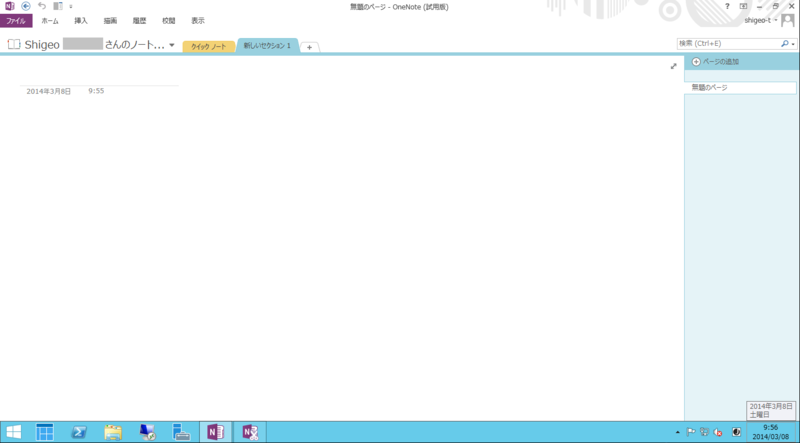800x443 pixels.
Task: Click the taskbar clock 9:56
Action: click(x=770, y=432)
